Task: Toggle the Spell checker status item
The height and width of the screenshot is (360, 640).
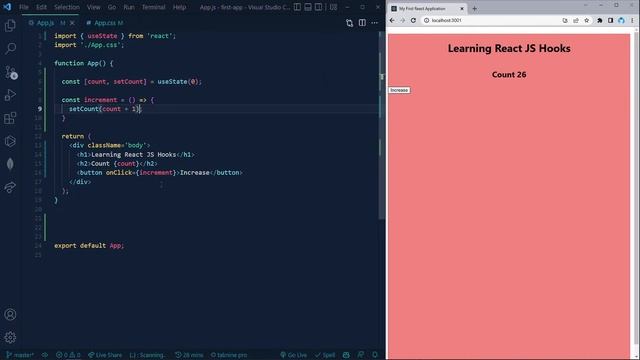Action: point(325,355)
